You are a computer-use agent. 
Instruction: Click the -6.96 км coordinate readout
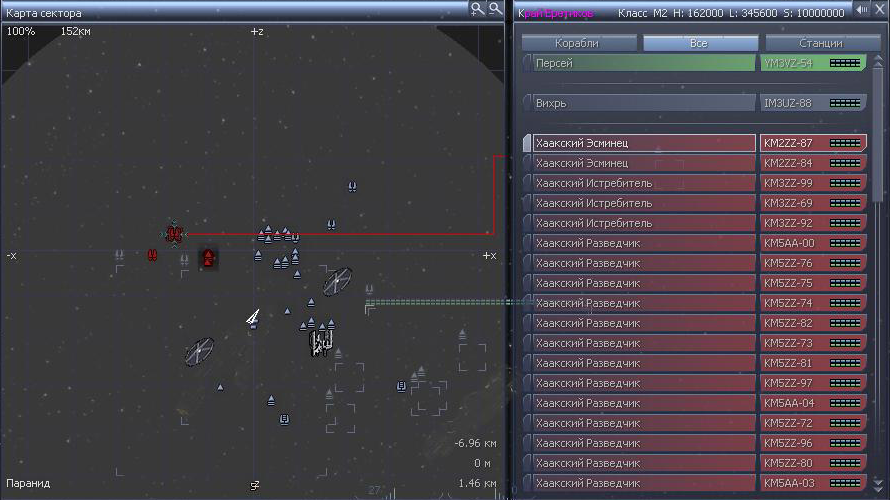[x=476, y=443]
